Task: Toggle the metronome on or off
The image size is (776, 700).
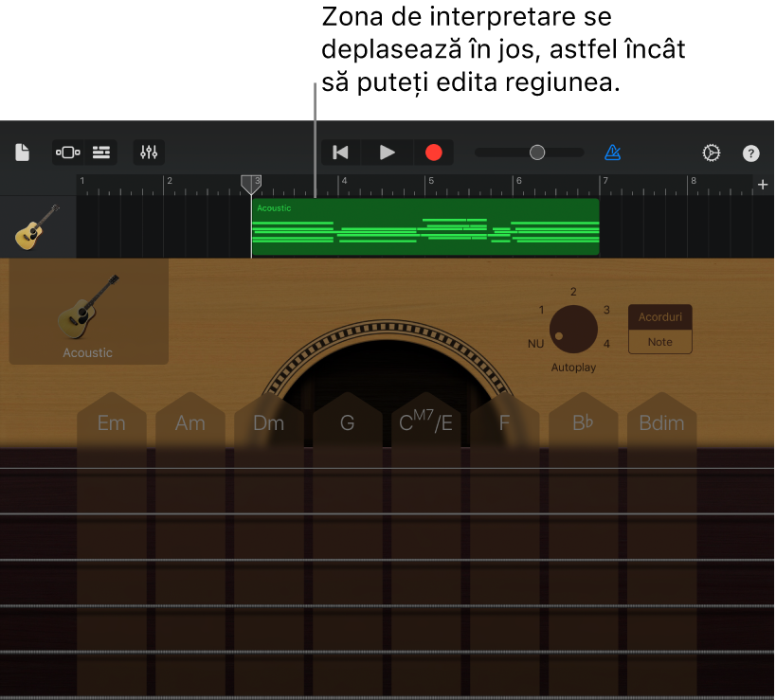Action: (x=613, y=153)
